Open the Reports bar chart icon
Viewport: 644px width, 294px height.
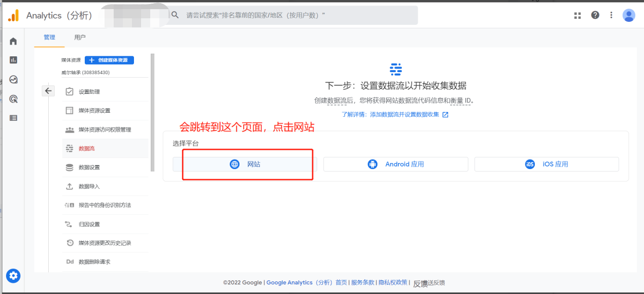[x=13, y=60]
